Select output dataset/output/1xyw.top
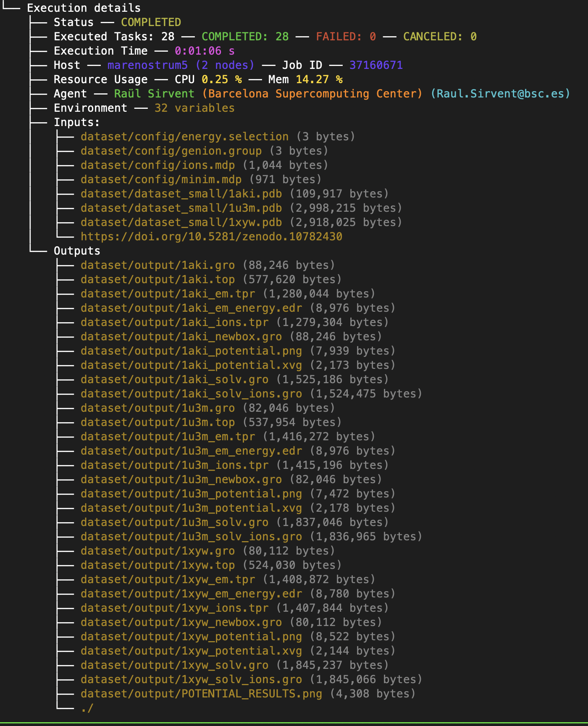Image resolution: width=588 pixels, height=726 pixels. pos(157,565)
